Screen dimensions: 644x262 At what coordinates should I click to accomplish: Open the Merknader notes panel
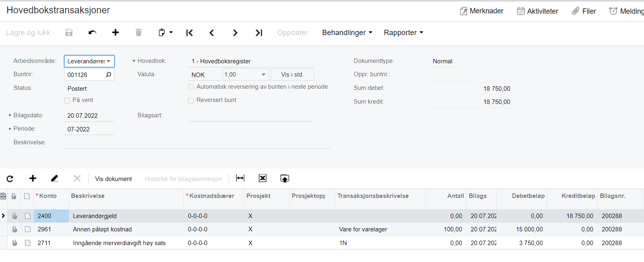pos(481,11)
